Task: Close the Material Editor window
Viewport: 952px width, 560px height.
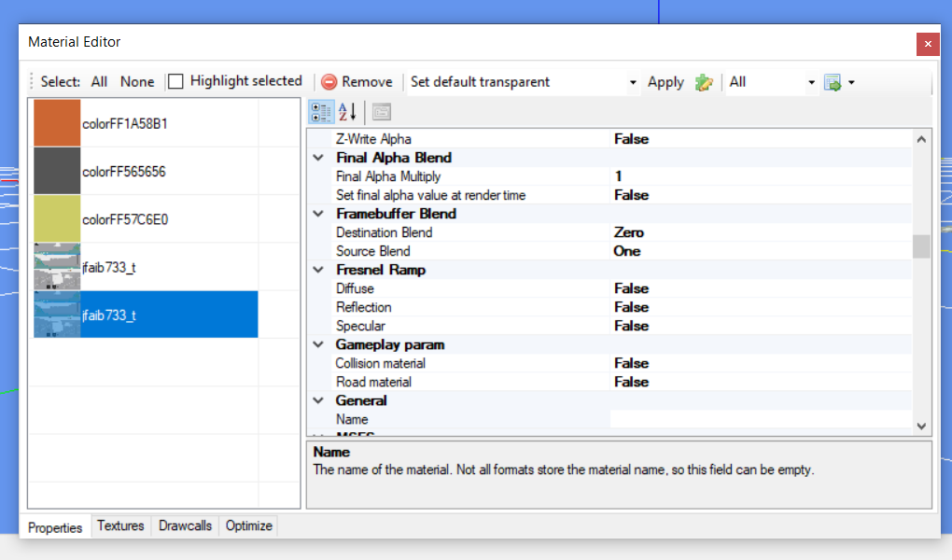Action: 927,43
